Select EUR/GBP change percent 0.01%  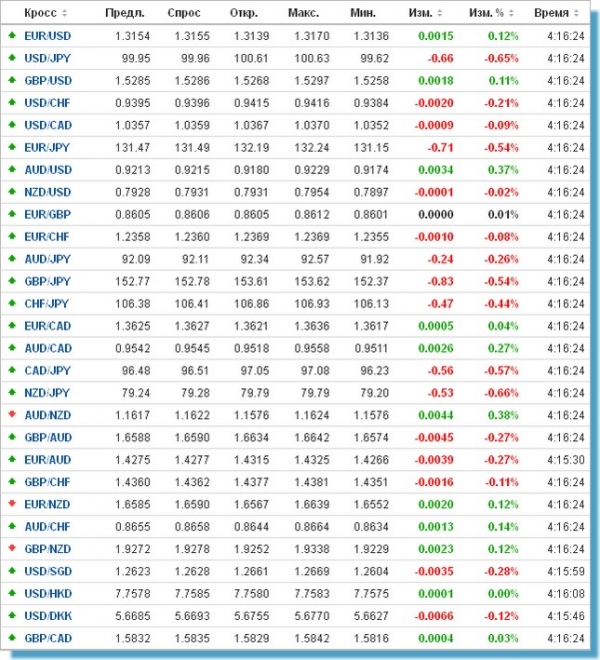point(503,214)
